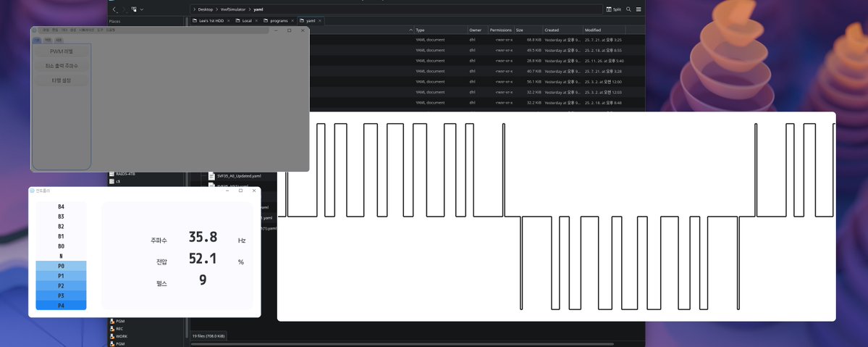Select the file row sized 68.8 KiB
The height and width of the screenshot is (347, 868).
[476, 40]
